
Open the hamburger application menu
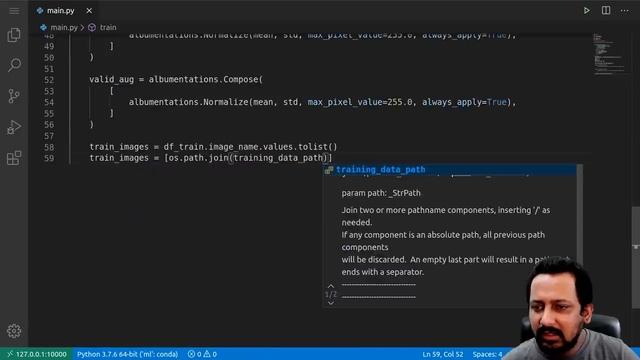(14, 11)
